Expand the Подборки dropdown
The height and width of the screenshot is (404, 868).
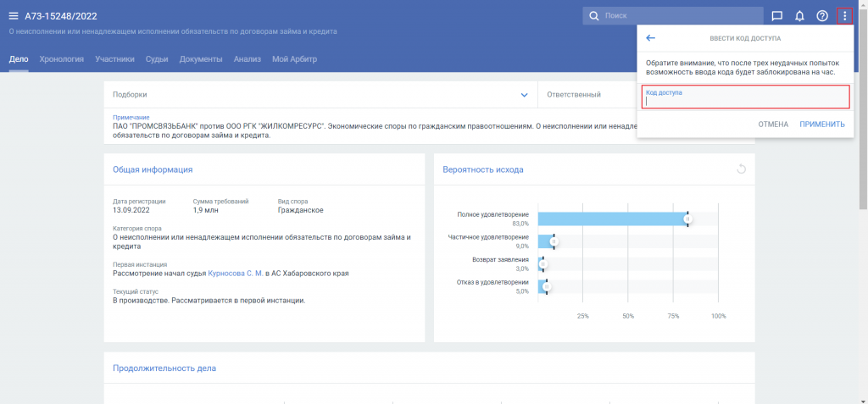click(320, 95)
